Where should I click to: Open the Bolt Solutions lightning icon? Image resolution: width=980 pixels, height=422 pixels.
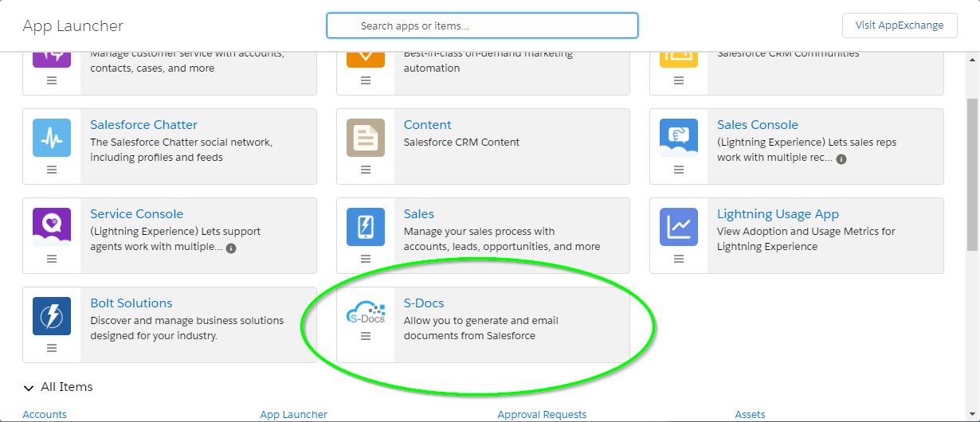click(x=52, y=316)
